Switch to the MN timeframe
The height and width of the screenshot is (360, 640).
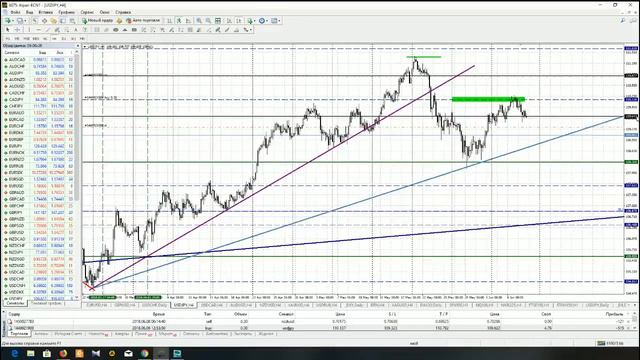[x=82, y=38]
